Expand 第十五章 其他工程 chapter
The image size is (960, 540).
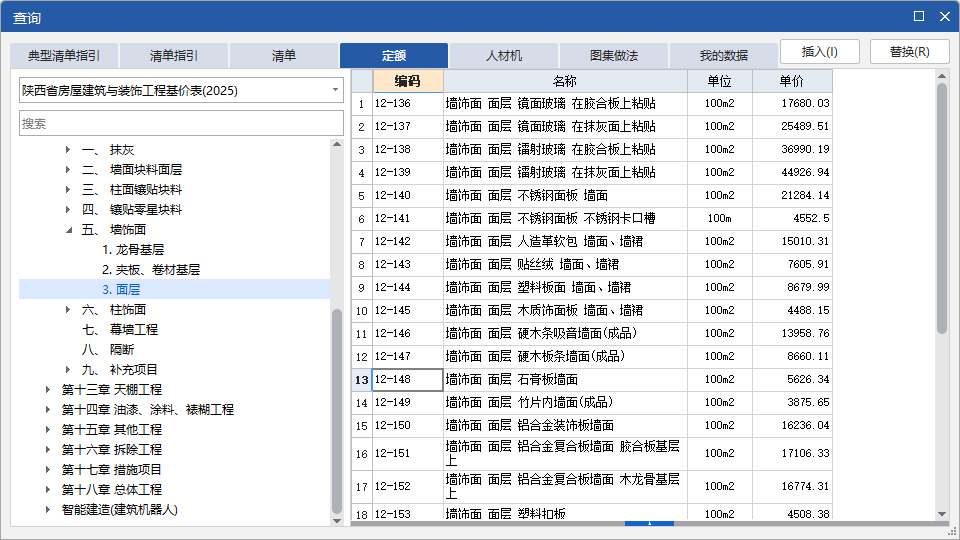pyautogui.click(x=48, y=430)
